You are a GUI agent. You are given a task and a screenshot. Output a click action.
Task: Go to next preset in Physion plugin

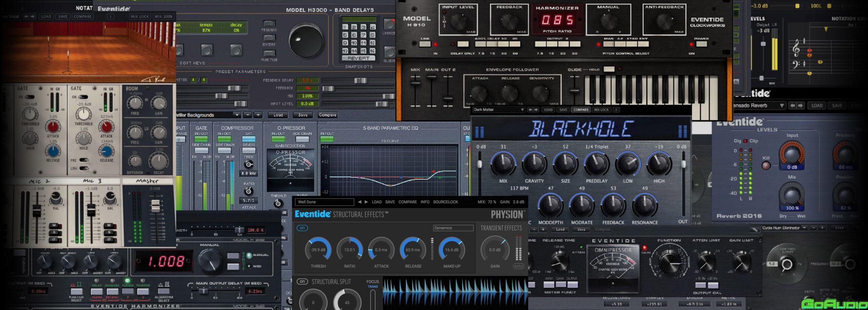tap(366, 202)
